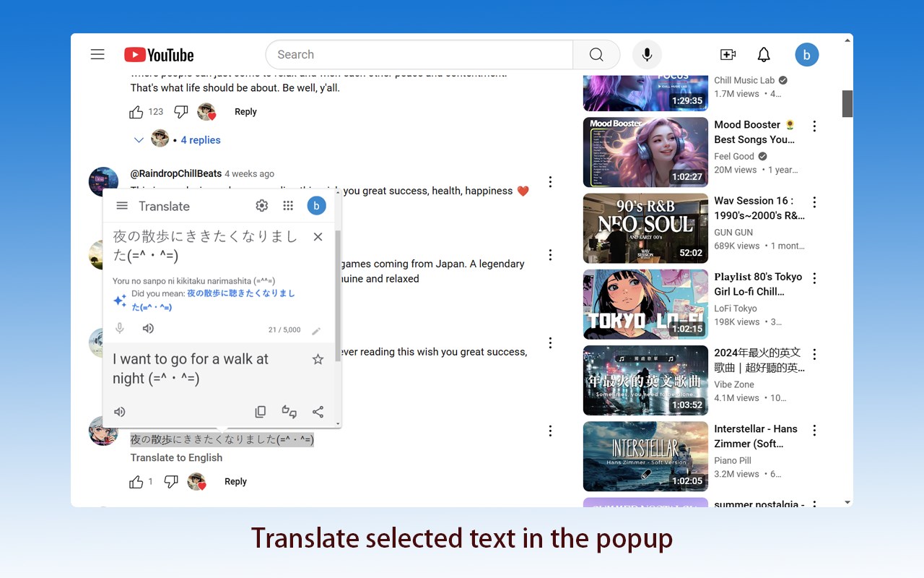Image resolution: width=924 pixels, height=578 pixels.
Task: Open options menu on RaindropChillBeats comment
Action: (550, 182)
